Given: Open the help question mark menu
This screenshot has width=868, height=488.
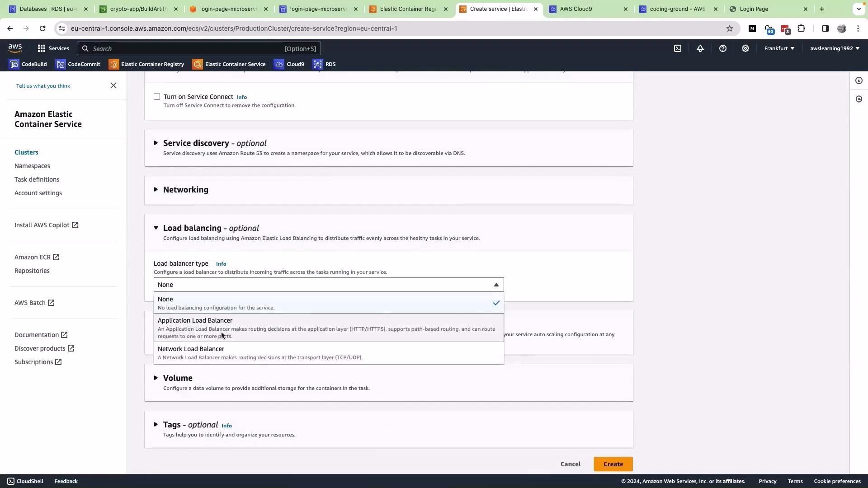Looking at the screenshot, I should pyautogui.click(x=723, y=48).
